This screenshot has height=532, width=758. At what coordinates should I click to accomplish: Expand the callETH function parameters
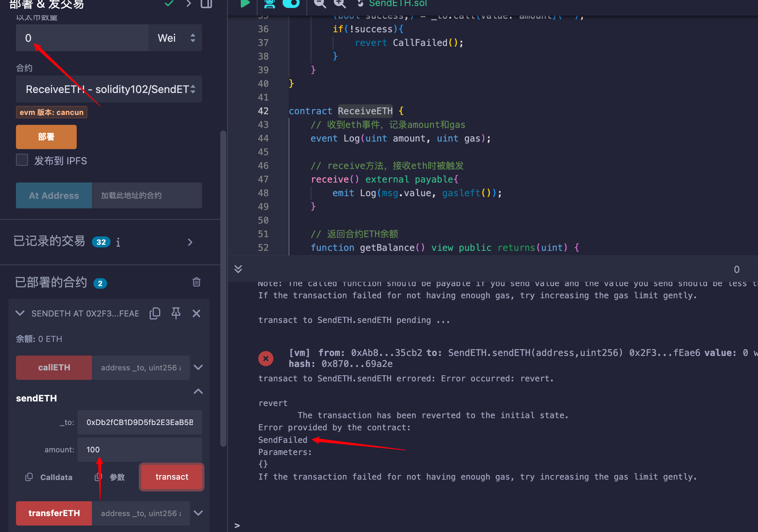[x=198, y=367]
